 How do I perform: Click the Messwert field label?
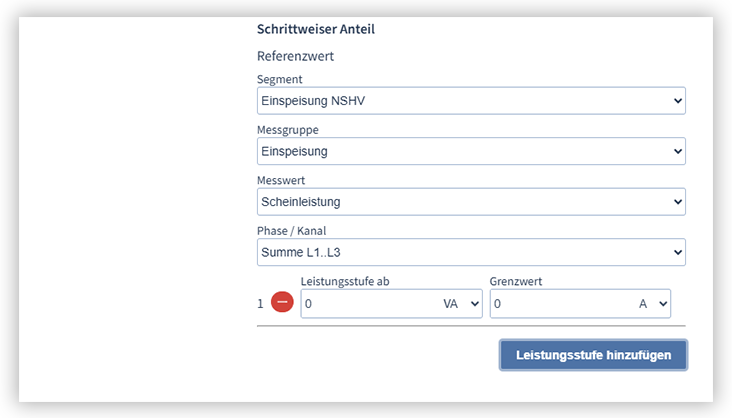pos(281,181)
